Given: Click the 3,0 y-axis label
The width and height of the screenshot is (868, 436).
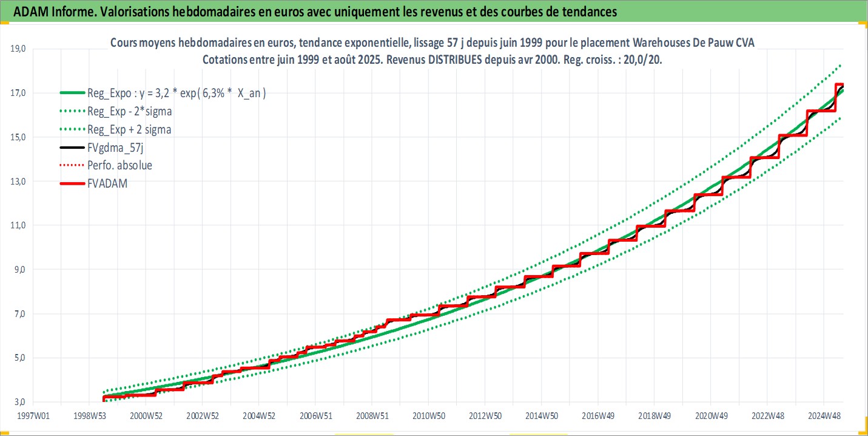Looking at the screenshot, I should (19, 403).
